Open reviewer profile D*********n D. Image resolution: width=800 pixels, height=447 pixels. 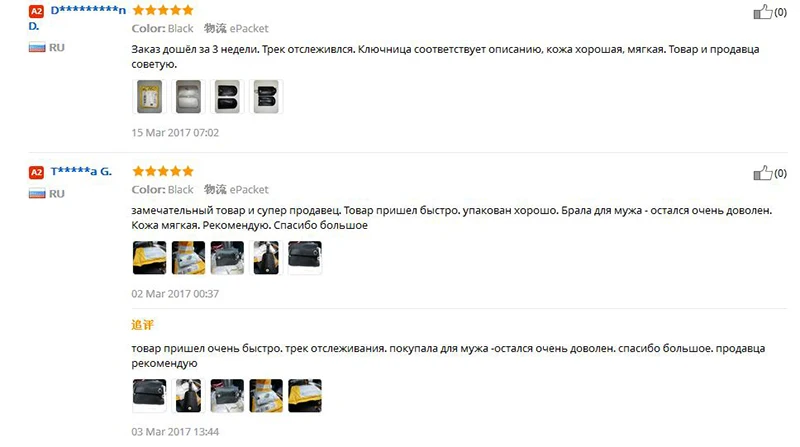coord(77,17)
